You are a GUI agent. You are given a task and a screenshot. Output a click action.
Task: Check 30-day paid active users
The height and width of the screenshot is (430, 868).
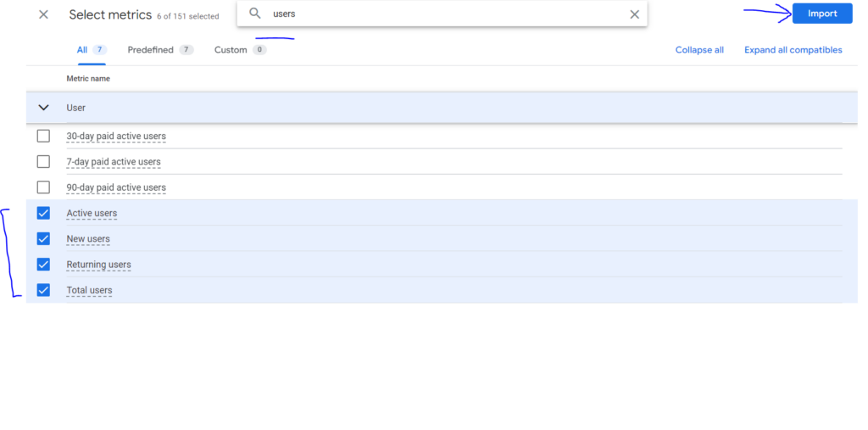pos(43,136)
